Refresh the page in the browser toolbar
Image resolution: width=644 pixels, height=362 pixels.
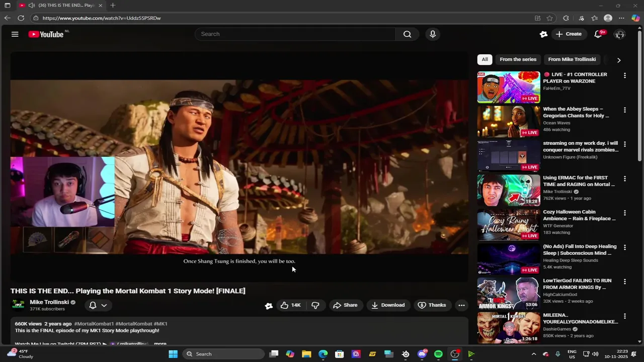click(21, 18)
